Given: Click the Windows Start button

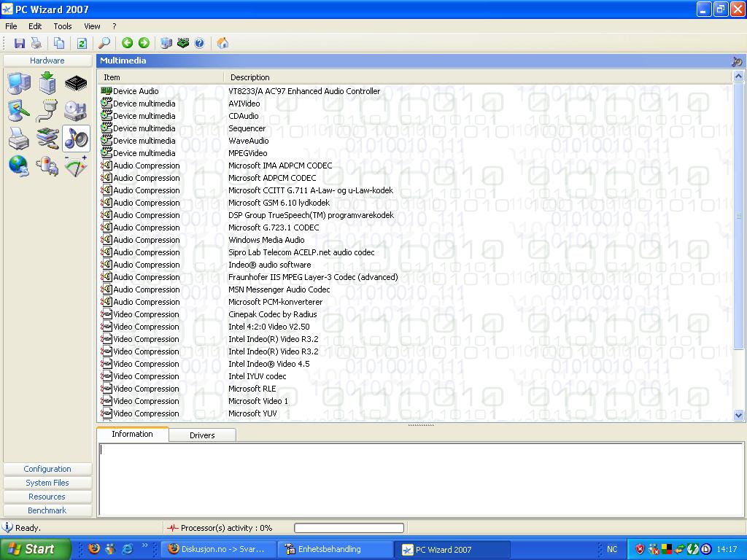Looking at the screenshot, I should coord(34,549).
